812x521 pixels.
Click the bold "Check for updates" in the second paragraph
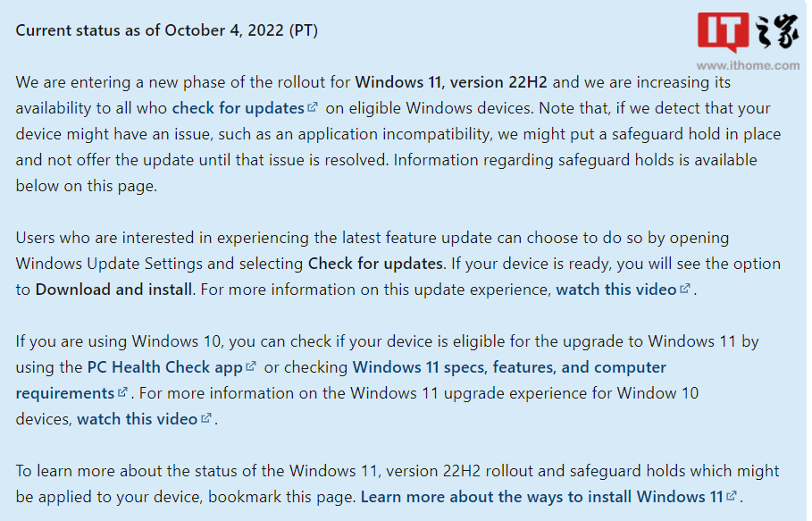click(x=375, y=263)
